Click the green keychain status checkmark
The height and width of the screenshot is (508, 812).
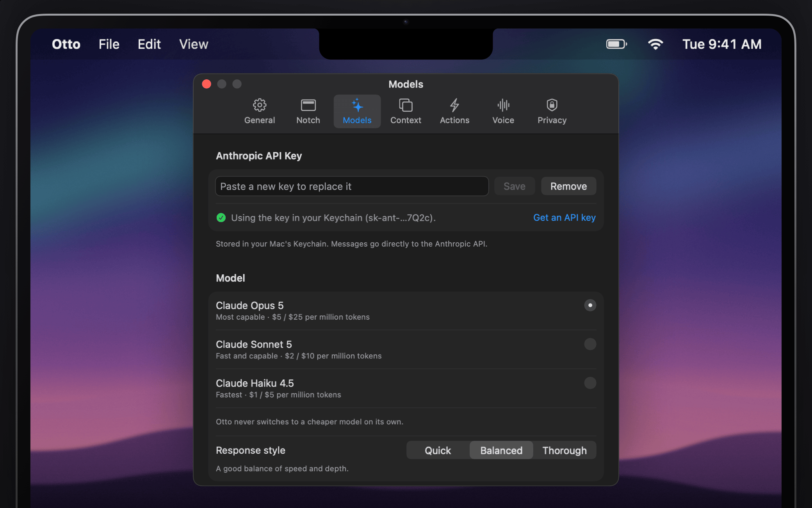[x=221, y=218]
